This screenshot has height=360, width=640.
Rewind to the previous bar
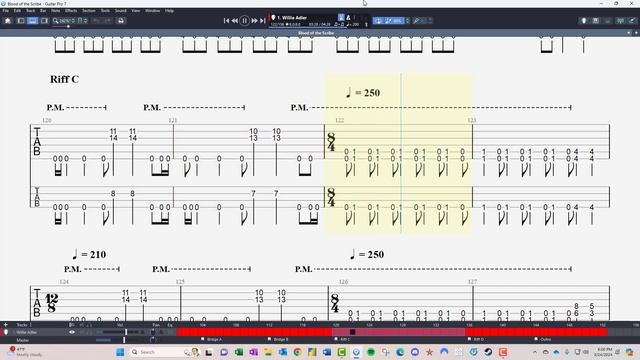[235, 20]
